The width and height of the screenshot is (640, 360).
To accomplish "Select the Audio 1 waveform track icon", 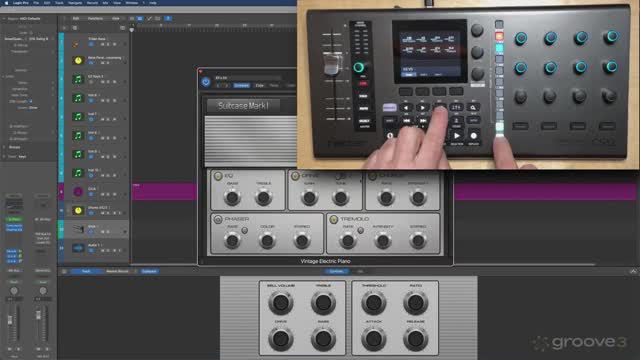I will tap(78, 248).
